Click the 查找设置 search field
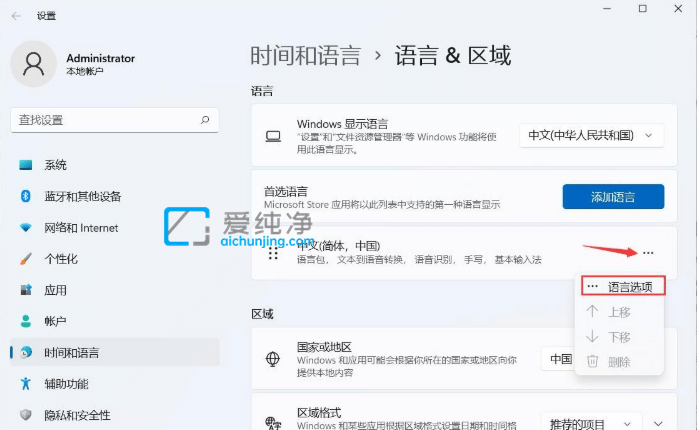The height and width of the screenshot is (430, 700). tap(115, 120)
